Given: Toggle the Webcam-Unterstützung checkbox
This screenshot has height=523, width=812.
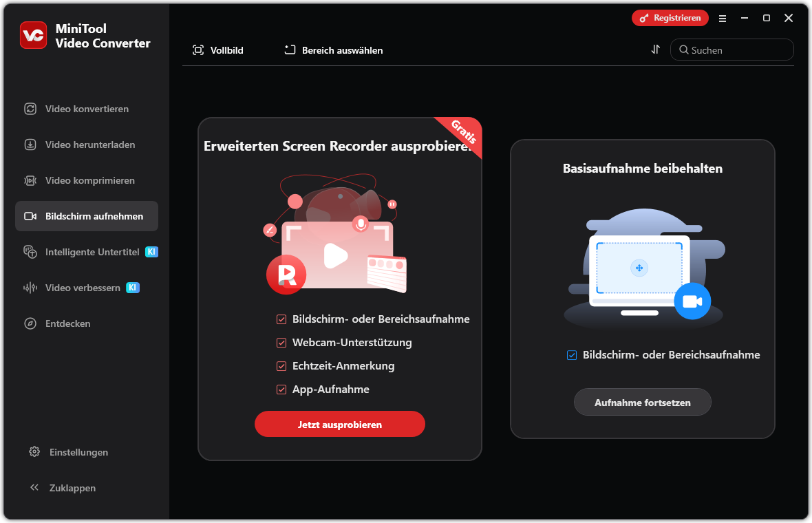Looking at the screenshot, I should (x=281, y=343).
